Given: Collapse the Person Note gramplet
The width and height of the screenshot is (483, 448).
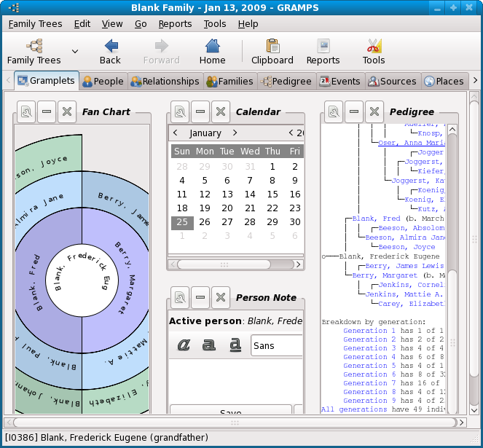Looking at the screenshot, I should [x=200, y=297].
